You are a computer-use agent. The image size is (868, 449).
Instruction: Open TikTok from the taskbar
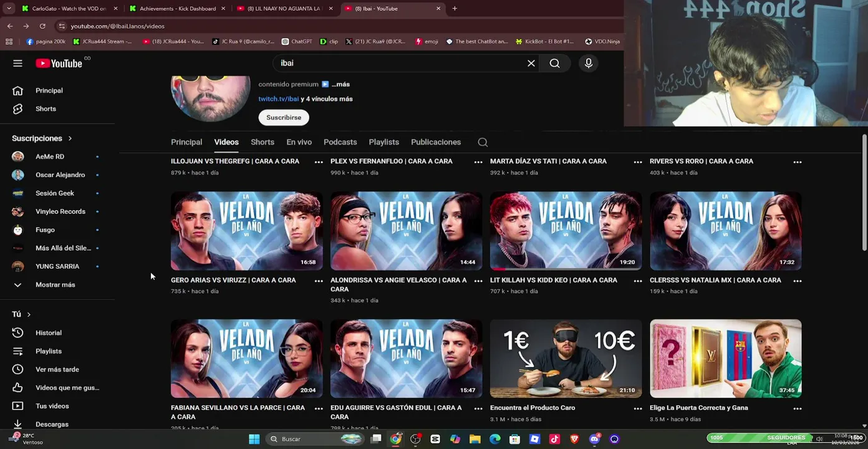pyautogui.click(x=554, y=439)
